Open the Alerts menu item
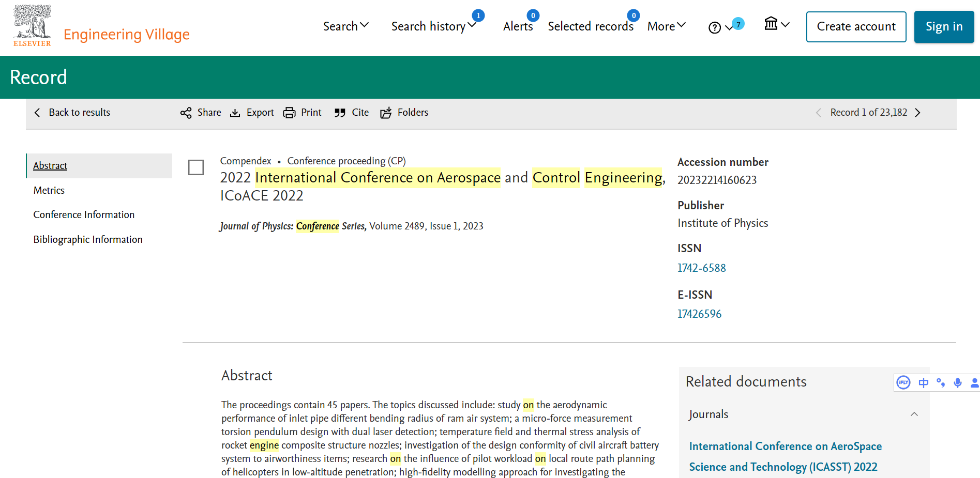The width and height of the screenshot is (980, 478). [518, 26]
